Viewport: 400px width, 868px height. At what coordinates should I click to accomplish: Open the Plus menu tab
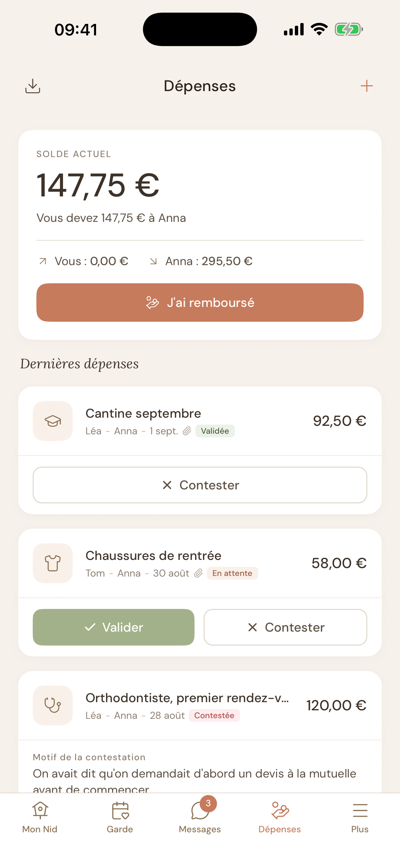pyautogui.click(x=360, y=817)
